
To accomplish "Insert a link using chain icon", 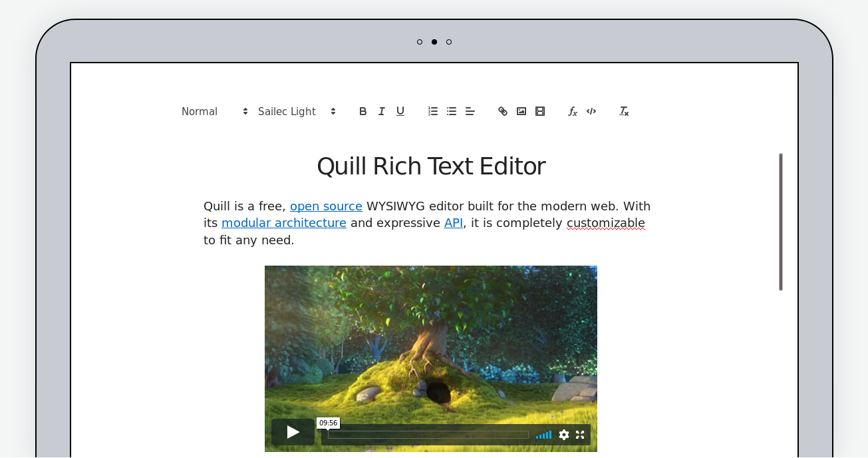I will (503, 111).
